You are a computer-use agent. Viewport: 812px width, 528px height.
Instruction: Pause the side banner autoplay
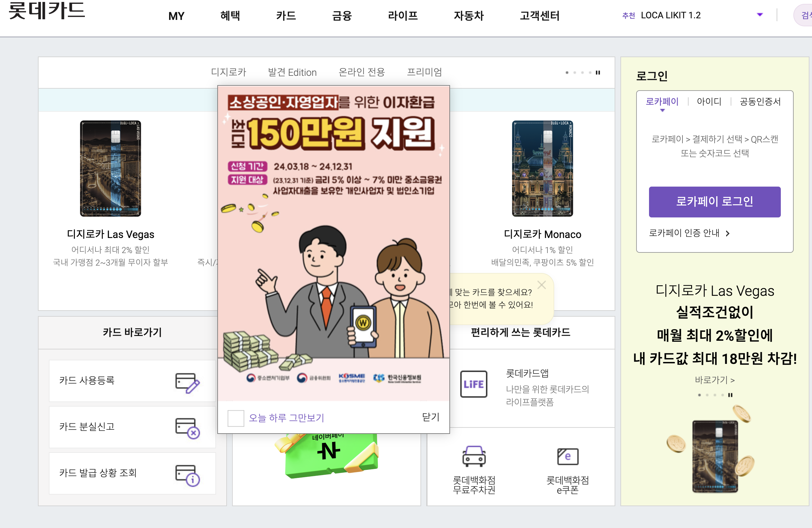pos(730,395)
